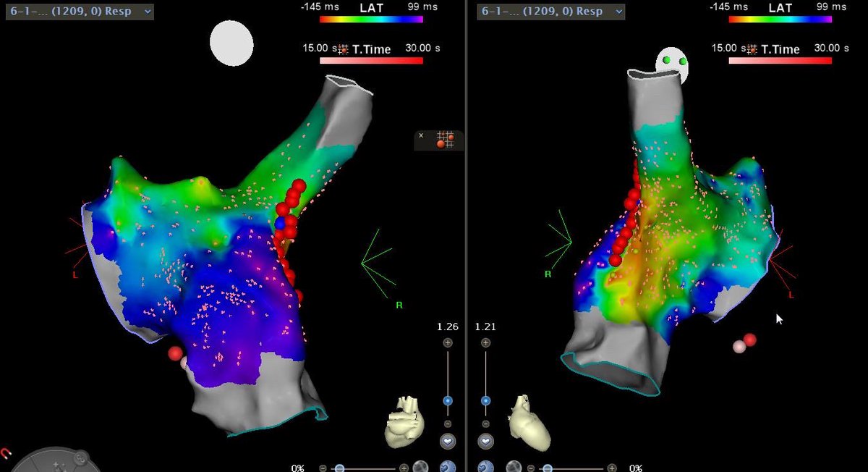Click the right view -145 ms LAT value
The width and height of the screenshot is (868, 472).
[x=728, y=7]
